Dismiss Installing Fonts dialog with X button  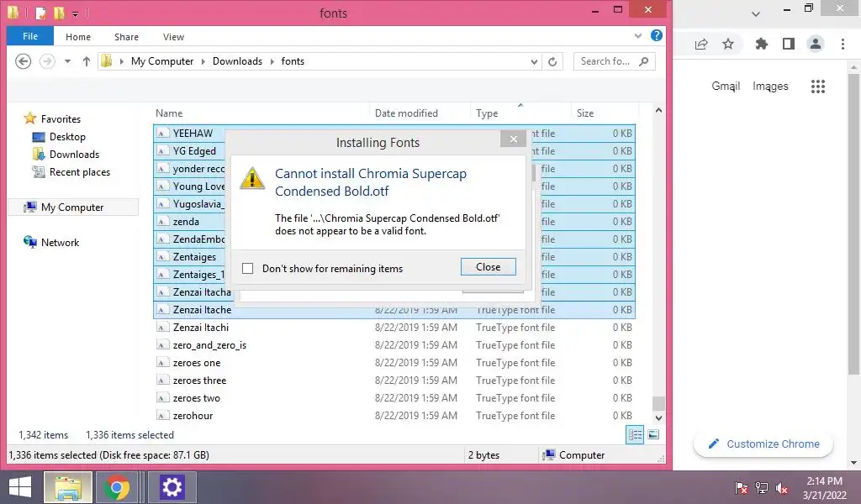(514, 139)
